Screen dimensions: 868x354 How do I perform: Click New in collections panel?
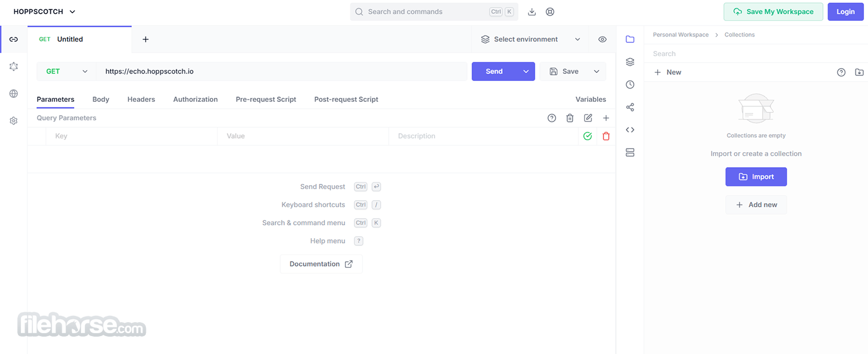[668, 72]
